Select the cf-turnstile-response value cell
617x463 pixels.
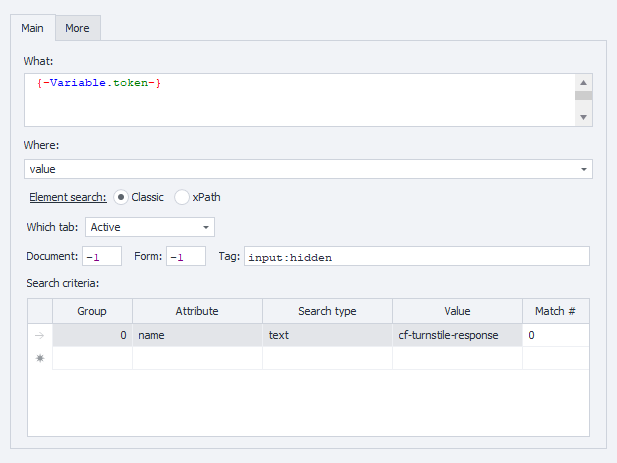[457, 336]
